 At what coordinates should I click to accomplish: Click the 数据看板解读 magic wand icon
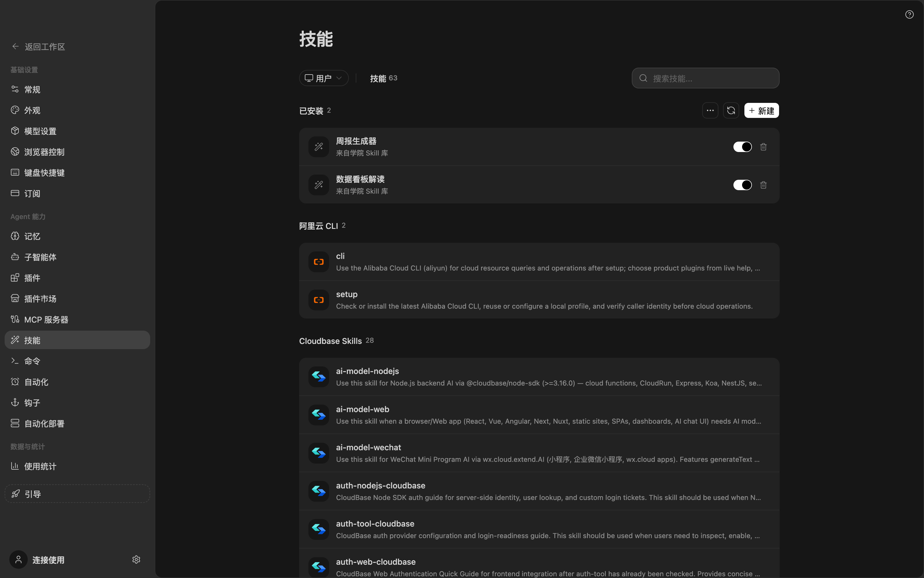point(318,185)
